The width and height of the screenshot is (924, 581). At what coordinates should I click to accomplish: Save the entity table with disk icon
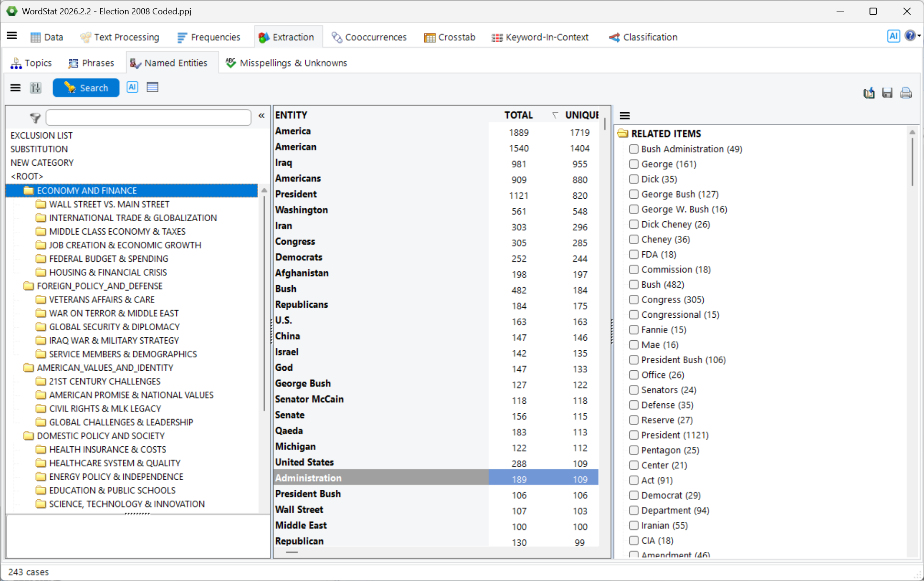(x=887, y=93)
